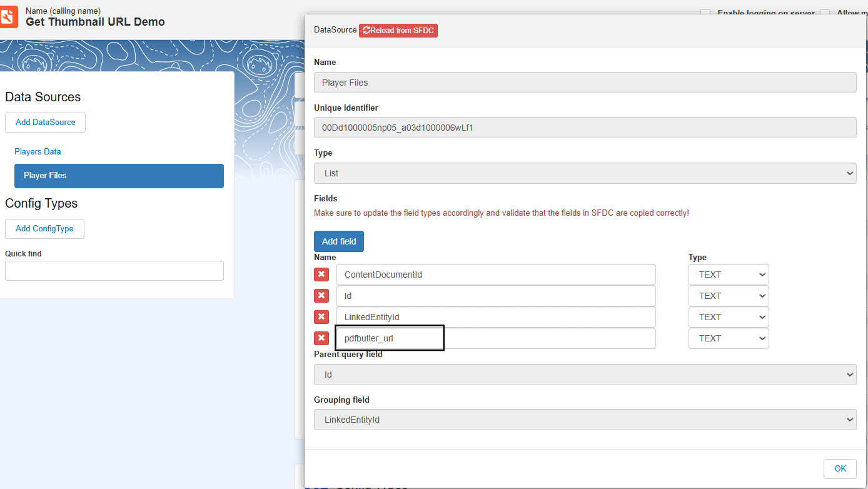Open the Type dropdown showing List

pyautogui.click(x=585, y=173)
